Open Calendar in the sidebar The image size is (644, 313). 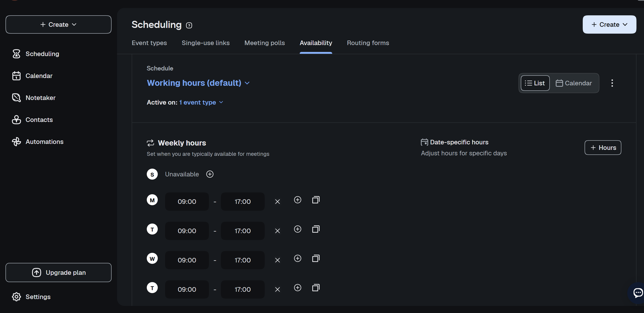(x=32, y=76)
